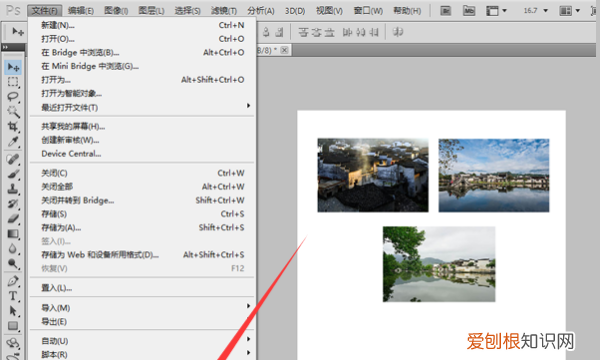Image resolution: width=600 pixels, height=360 pixels.
Task: Click the green tree lake photo on canvas
Action: pyautogui.click(x=439, y=264)
